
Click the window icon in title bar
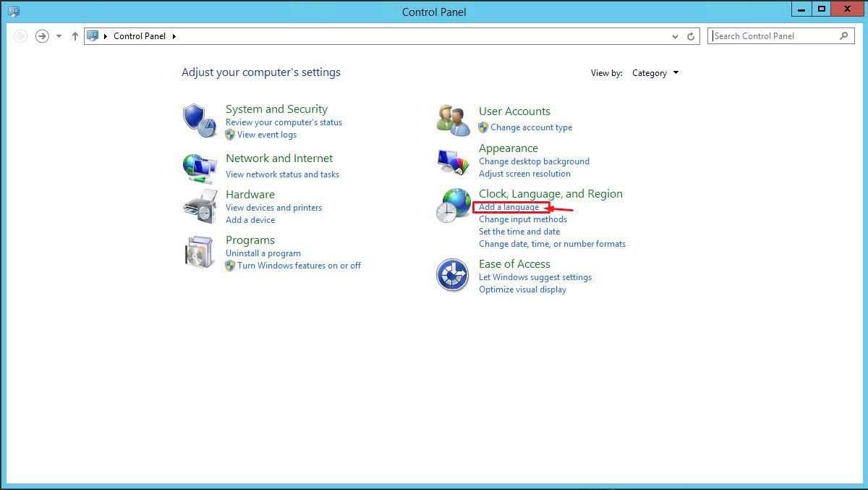(14, 11)
